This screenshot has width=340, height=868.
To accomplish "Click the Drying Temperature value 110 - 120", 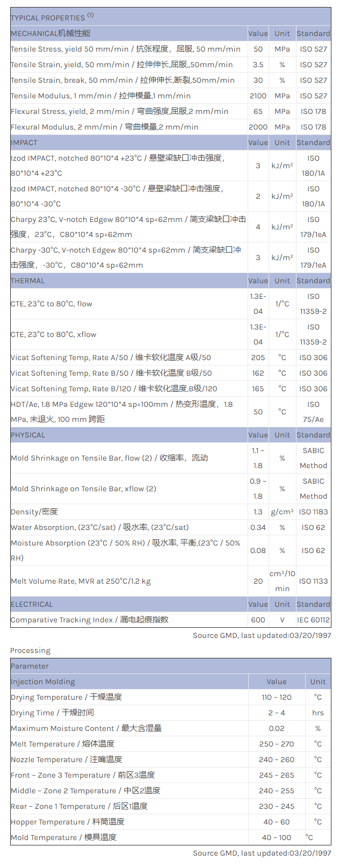I will coord(277,697).
